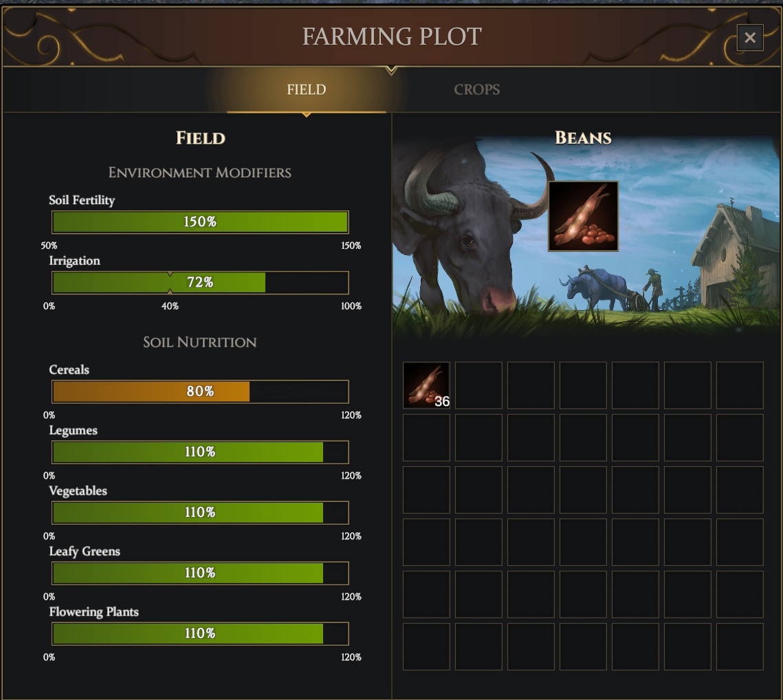Click the last empty slot in the first inventory row
This screenshot has width=783, height=700.
point(740,385)
